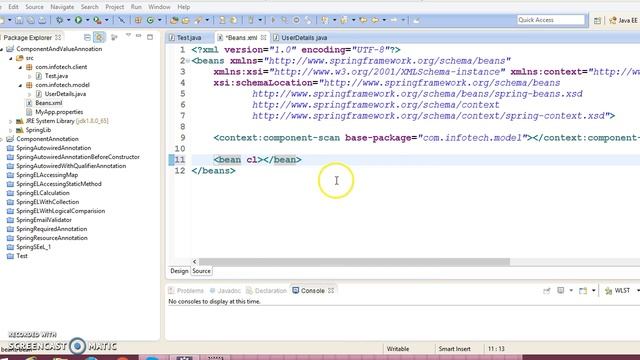The height and width of the screenshot is (360, 640).
Task: Expand the SpringLib node
Action: [11, 130]
